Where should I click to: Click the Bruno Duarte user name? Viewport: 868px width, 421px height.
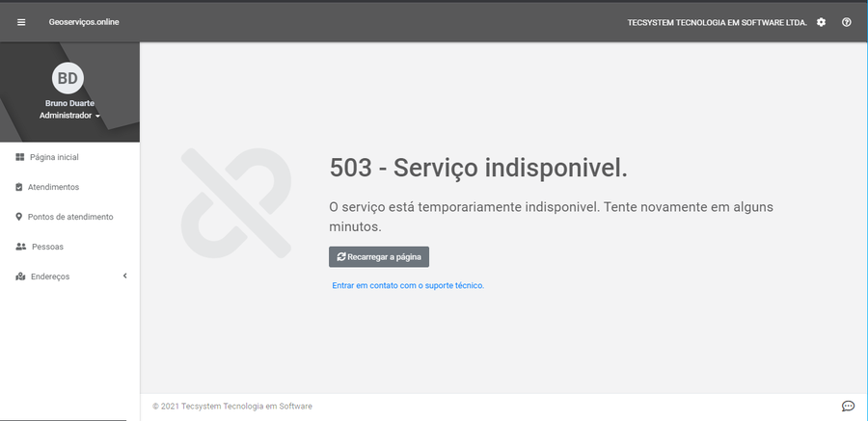[69, 103]
